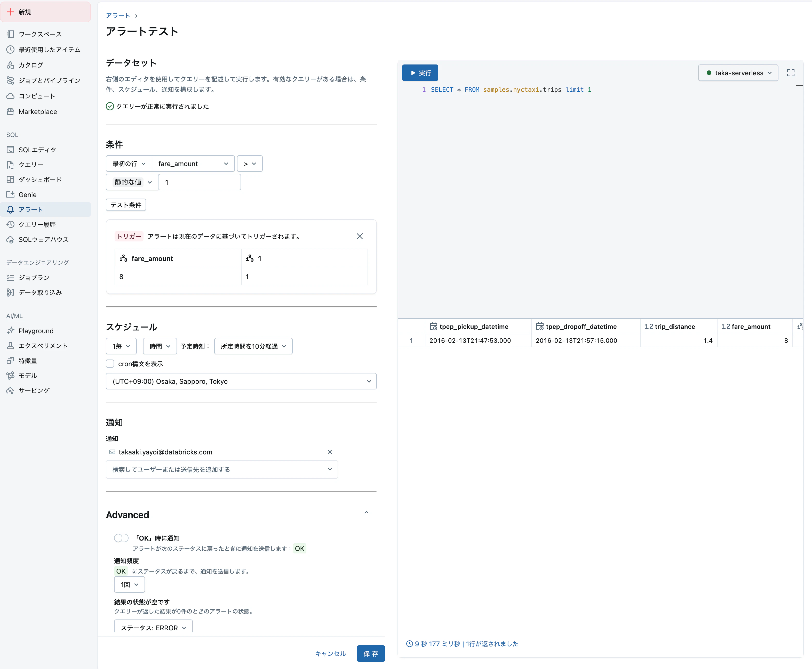Open SQLウェアハウス in sidebar
Screen dimensions: 812x669
[x=43, y=239]
